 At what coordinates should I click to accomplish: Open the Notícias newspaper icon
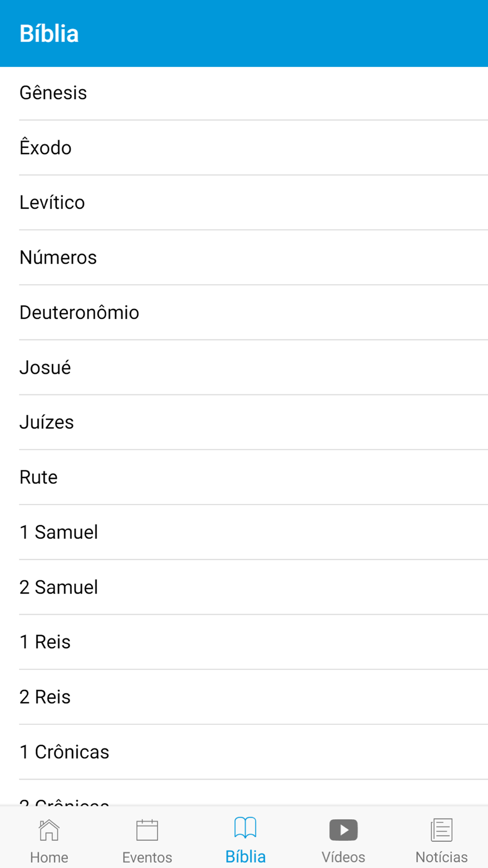click(x=442, y=829)
